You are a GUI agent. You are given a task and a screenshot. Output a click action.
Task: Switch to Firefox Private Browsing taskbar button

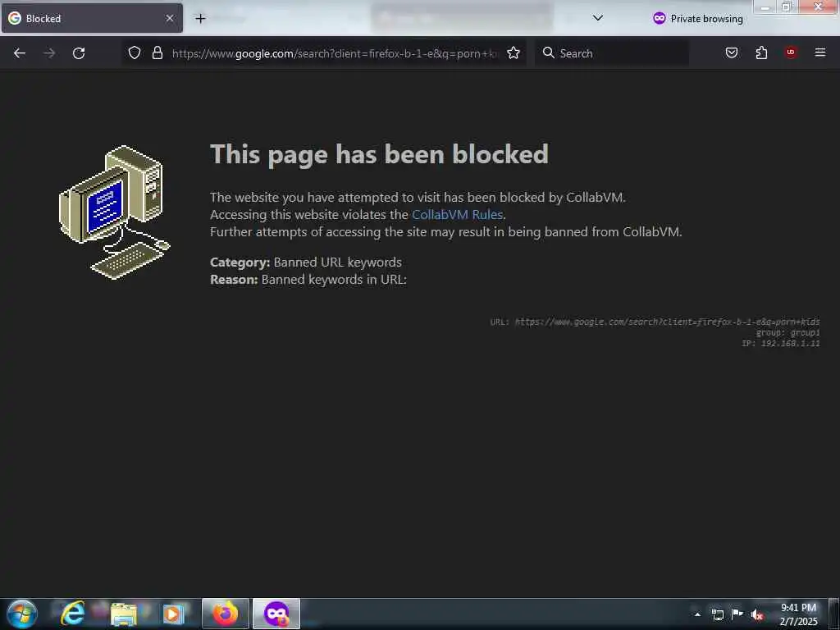tap(276, 614)
